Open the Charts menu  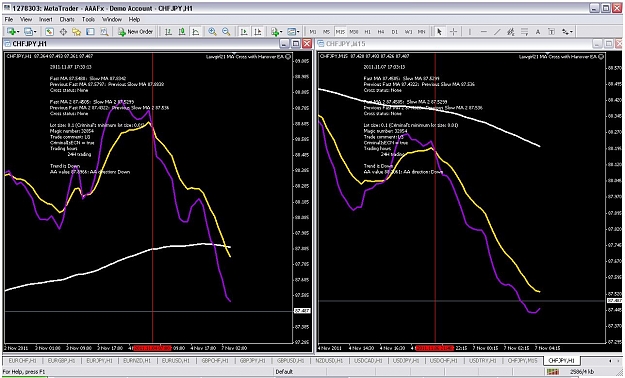[x=67, y=19]
